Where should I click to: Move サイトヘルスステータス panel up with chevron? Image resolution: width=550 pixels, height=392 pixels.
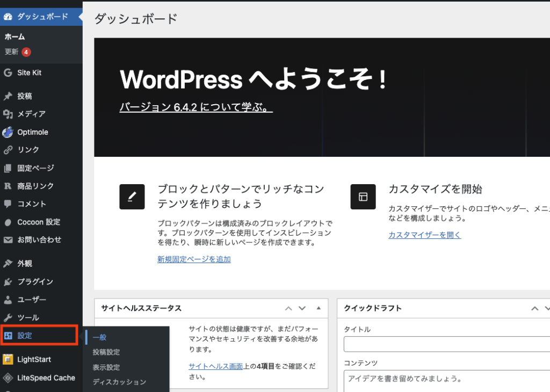click(x=288, y=308)
